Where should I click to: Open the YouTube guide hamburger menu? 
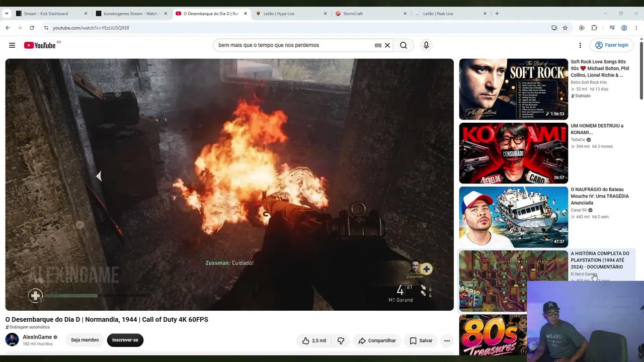click(x=12, y=45)
